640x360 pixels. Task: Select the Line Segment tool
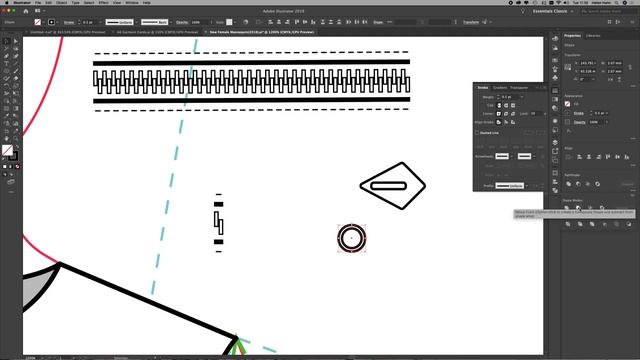coord(16,63)
